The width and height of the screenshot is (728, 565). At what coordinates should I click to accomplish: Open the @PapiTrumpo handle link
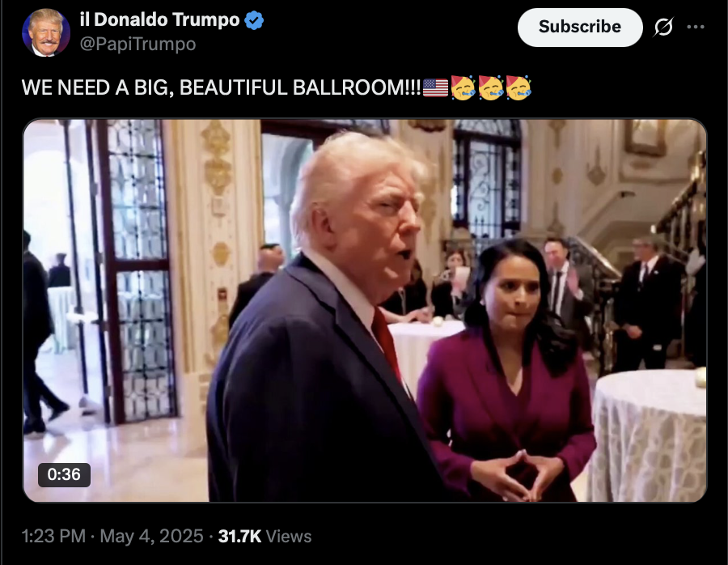click(138, 45)
